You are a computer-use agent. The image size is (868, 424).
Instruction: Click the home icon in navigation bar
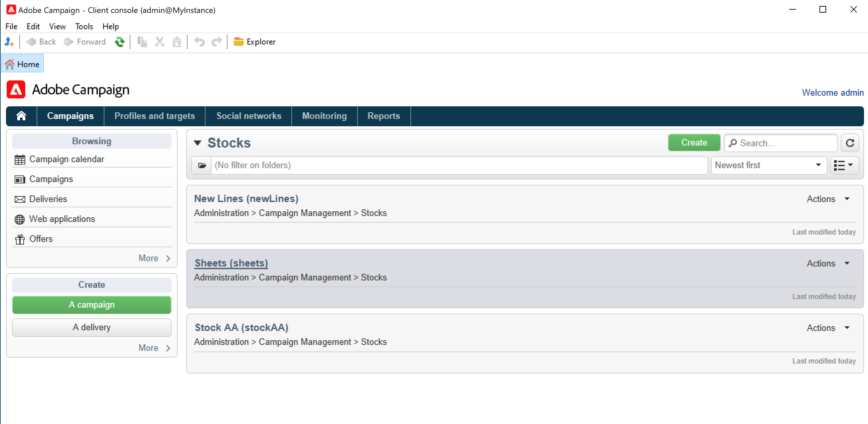21,116
